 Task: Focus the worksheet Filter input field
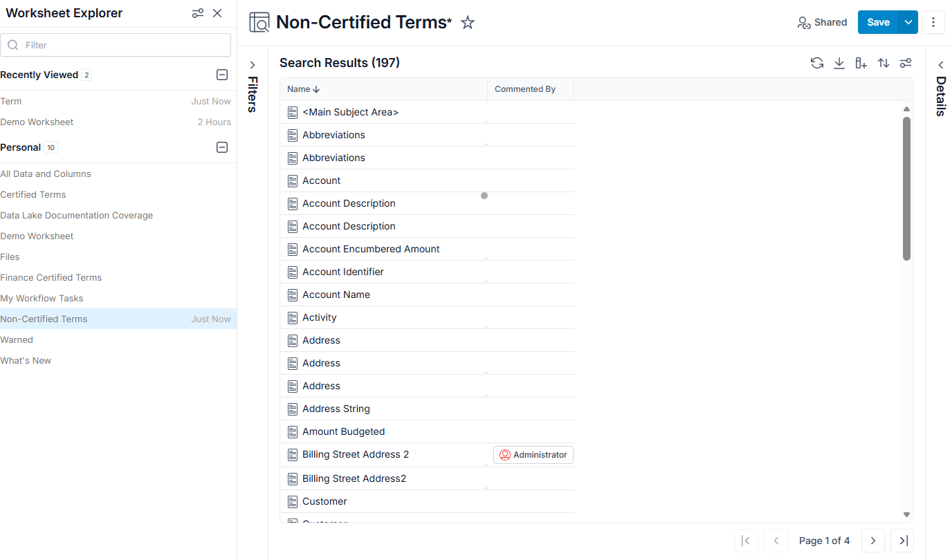click(x=116, y=45)
